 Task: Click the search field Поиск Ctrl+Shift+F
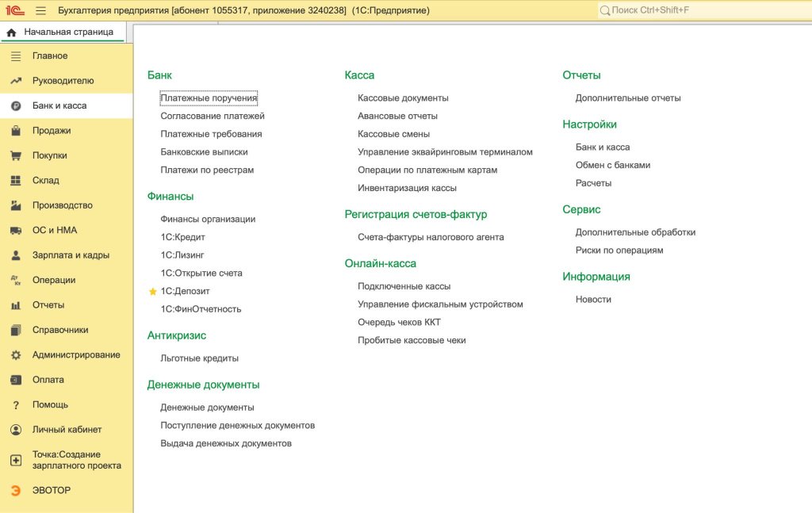(704, 10)
